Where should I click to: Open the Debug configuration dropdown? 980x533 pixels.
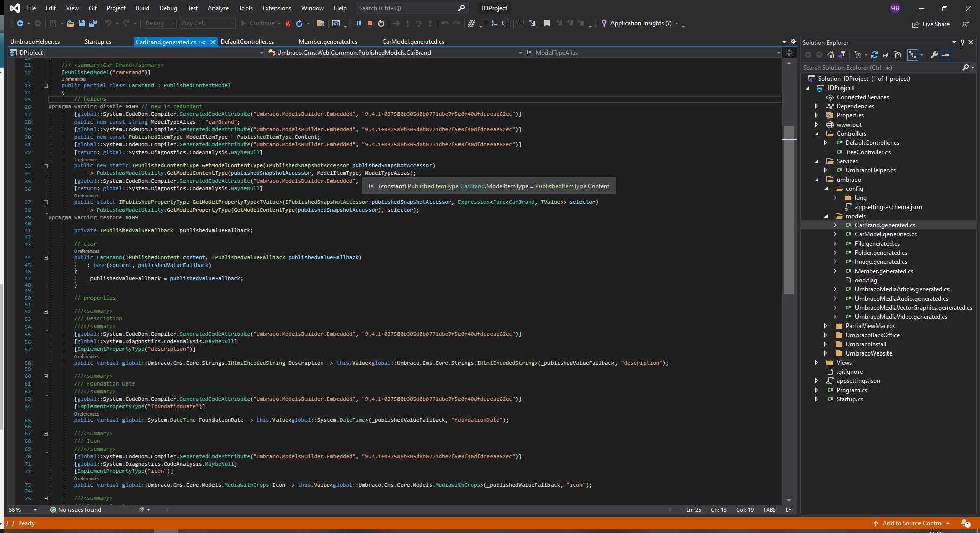[x=160, y=23]
